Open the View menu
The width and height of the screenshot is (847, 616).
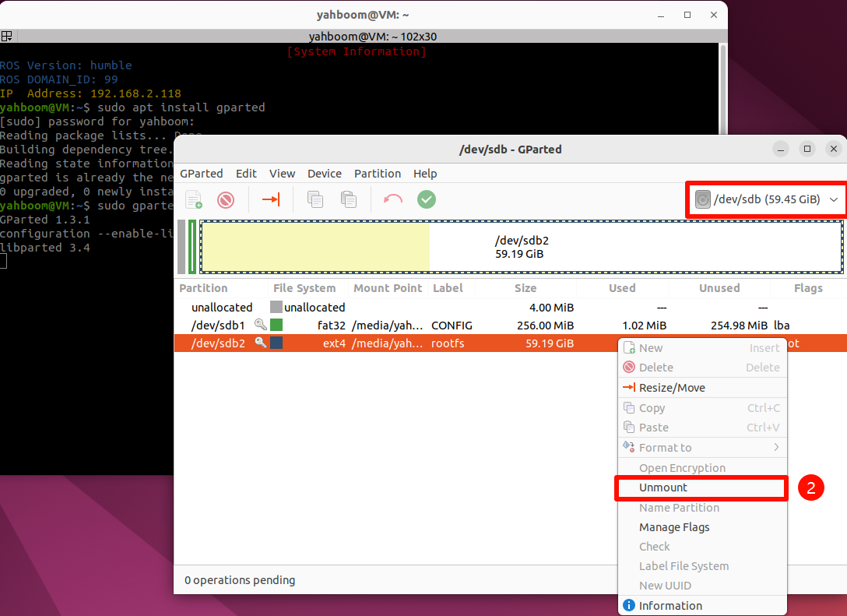pyautogui.click(x=282, y=174)
